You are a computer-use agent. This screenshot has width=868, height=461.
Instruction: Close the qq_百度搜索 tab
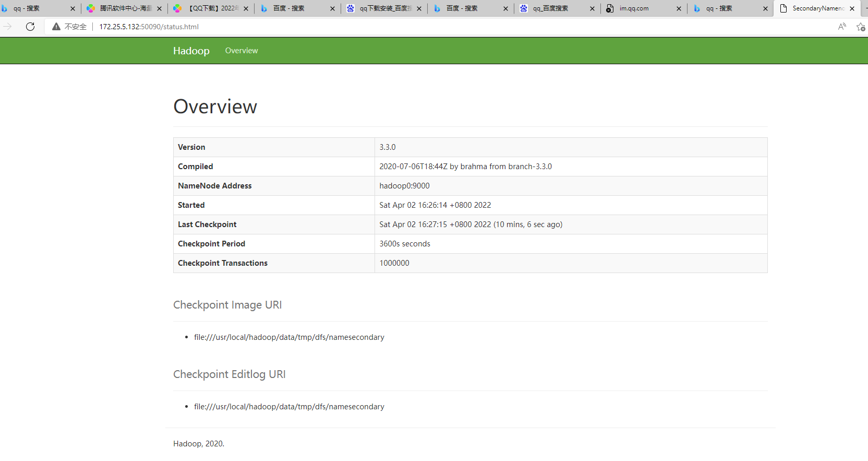pos(592,8)
